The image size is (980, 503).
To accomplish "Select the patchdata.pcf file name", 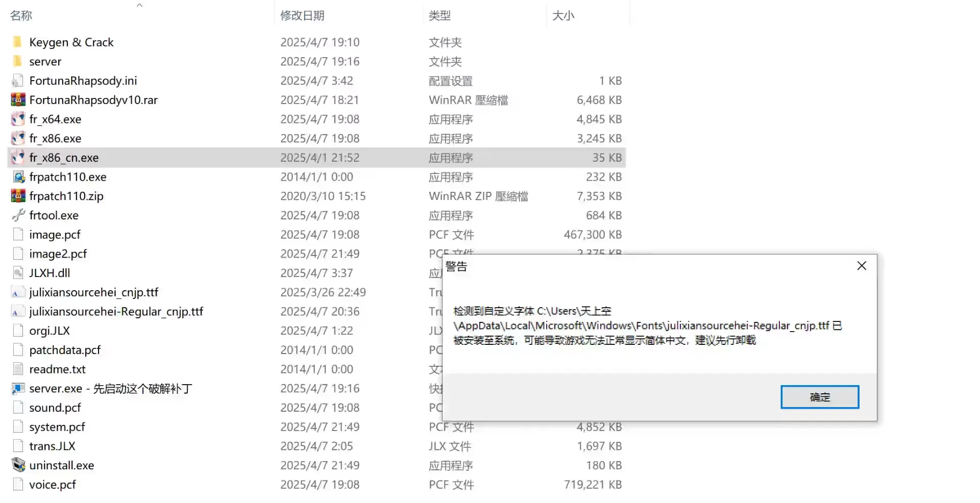I will point(65,350).
